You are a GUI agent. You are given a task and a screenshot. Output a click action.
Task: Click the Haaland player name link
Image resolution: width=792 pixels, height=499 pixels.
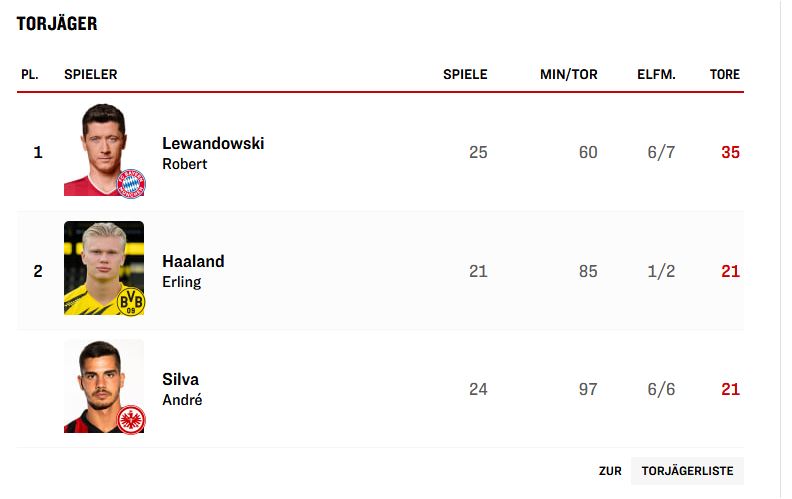pyautogui.click(x=193, y=261)
